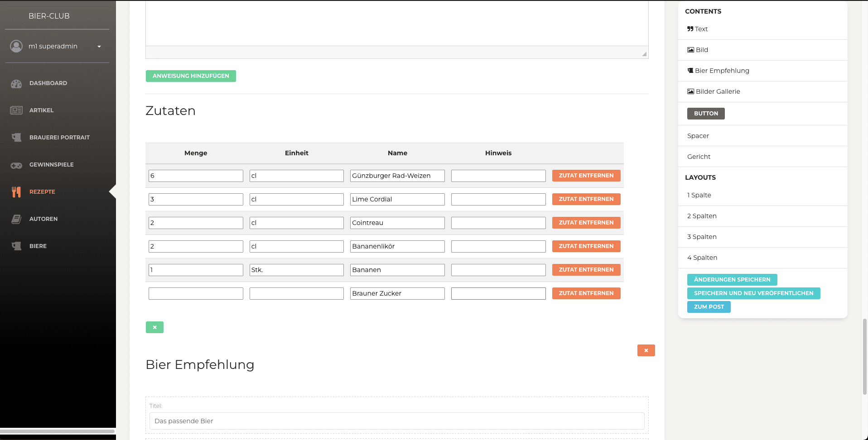Click the Brauerei Portrait beer mug icon
This screenshot has width=868, height=440.
click(x=16, y=138)
